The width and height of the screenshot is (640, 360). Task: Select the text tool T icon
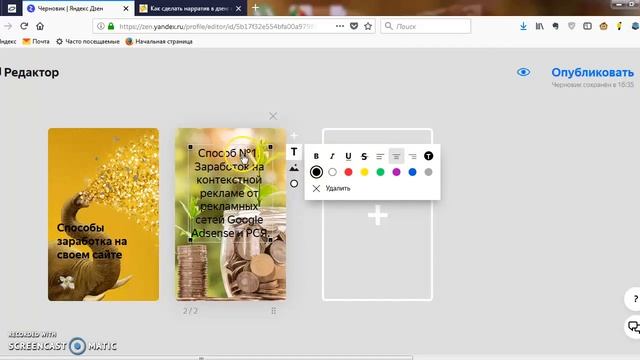coord(294,152)
